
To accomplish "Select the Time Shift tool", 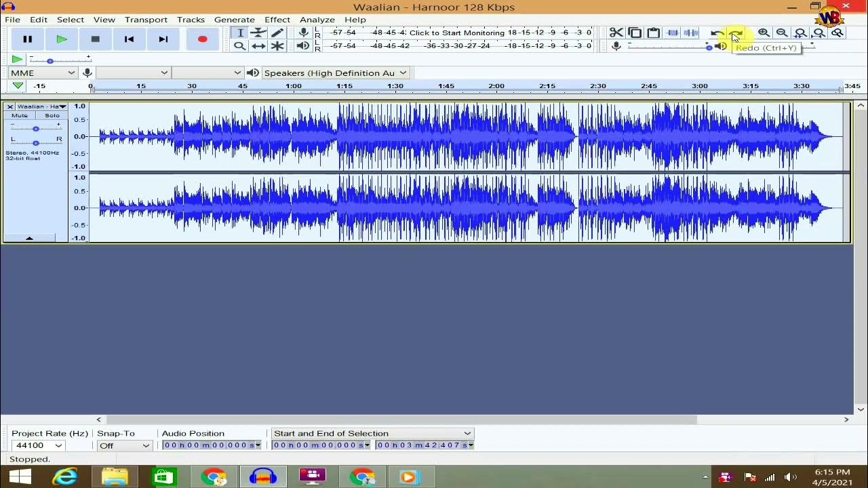I will click(258, 46).
